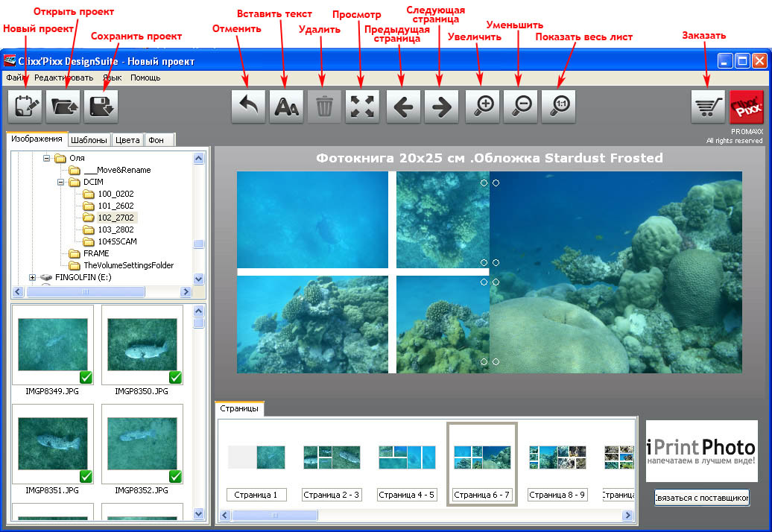The height and width of the screenshot is (532, 772).
Task: Open the iPrint Photo banner
Action: 702,451
